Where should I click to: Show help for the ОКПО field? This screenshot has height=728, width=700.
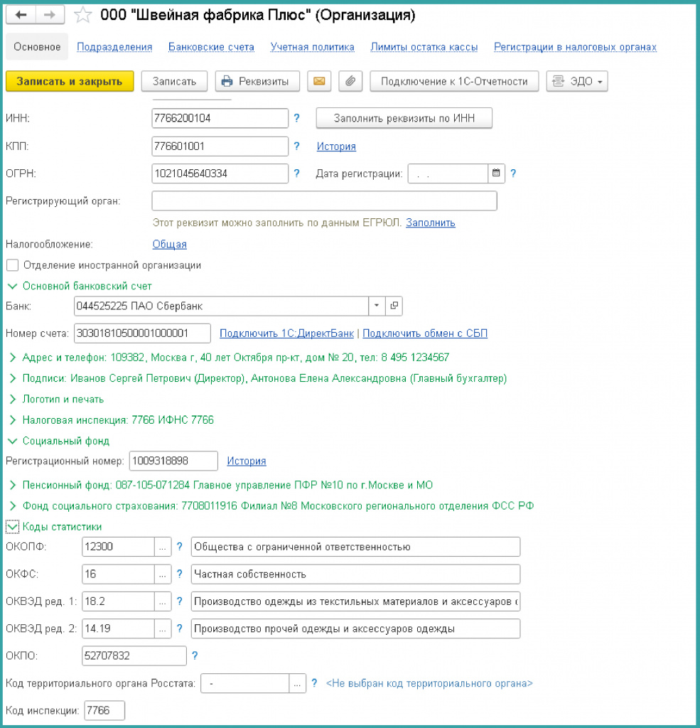pos(195,655)
